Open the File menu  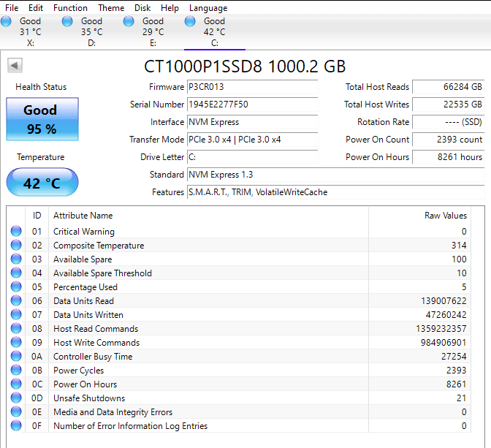pos(12,8)
